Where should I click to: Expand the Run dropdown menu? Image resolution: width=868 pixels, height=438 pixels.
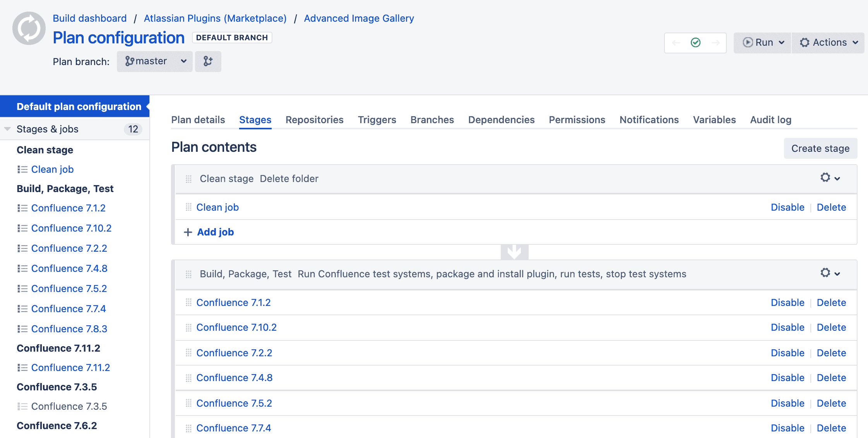point(762,42)
